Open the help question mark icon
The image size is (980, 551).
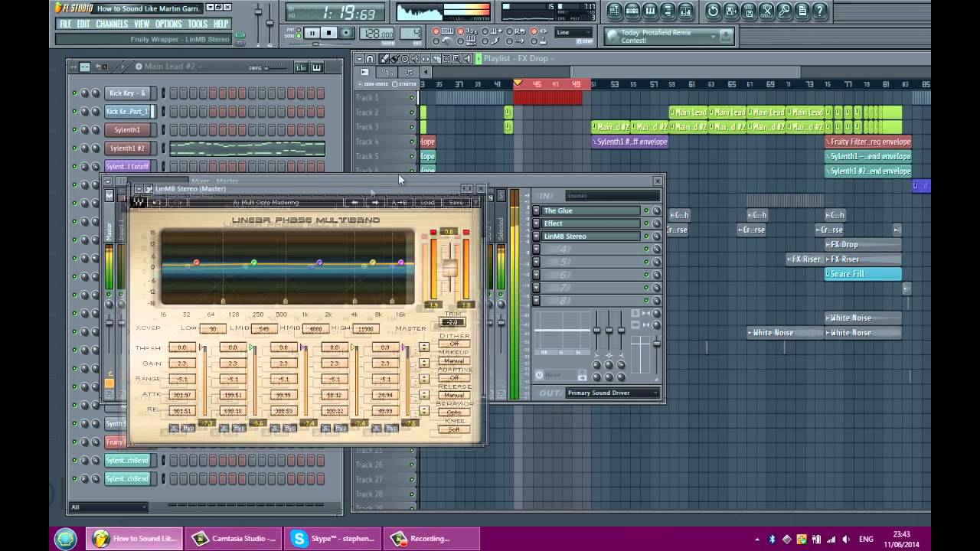820,11
